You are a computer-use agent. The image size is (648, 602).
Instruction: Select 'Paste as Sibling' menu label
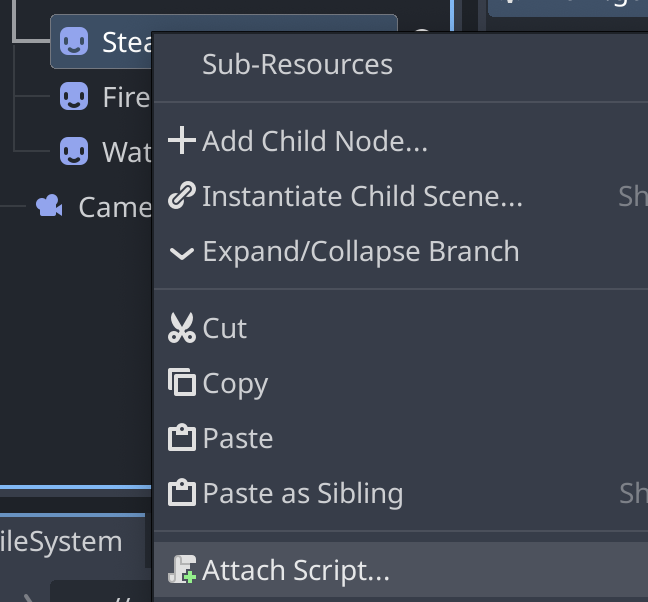tap(303, 493)
